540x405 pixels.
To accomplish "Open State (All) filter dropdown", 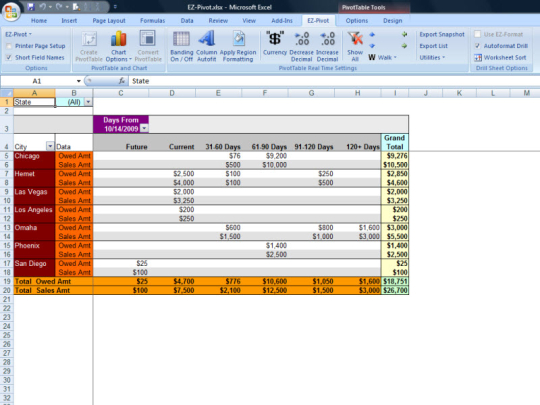I will pos(89,102).
